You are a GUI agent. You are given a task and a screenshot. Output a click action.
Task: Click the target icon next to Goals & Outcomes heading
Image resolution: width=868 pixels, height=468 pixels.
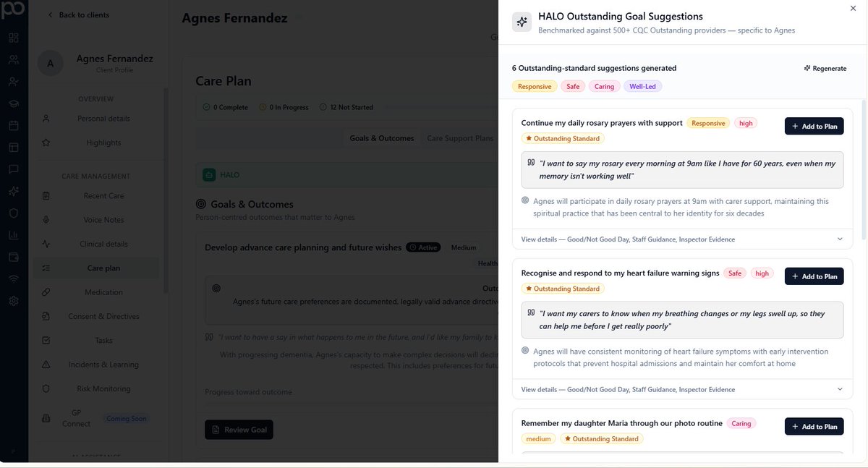point(201,205)
